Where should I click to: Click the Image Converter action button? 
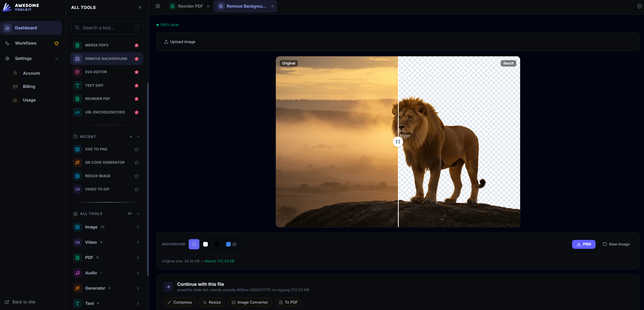coord(249,302)
